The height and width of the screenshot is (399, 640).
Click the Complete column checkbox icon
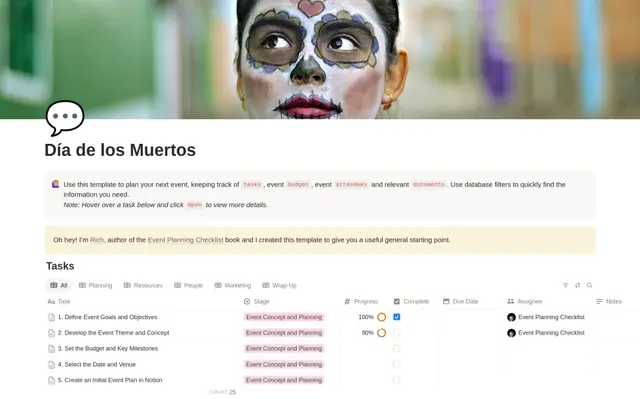pyautogui.click(x=397, y=301)
